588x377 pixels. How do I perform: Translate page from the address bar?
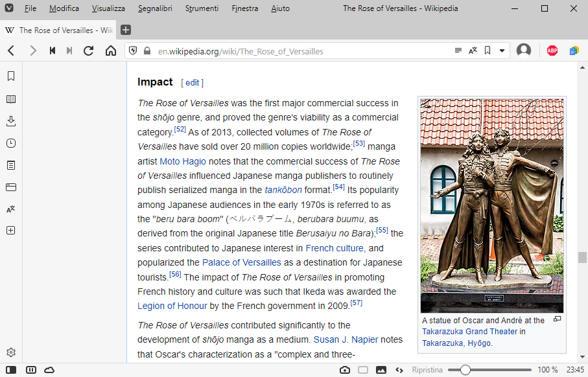coord(473,51)
